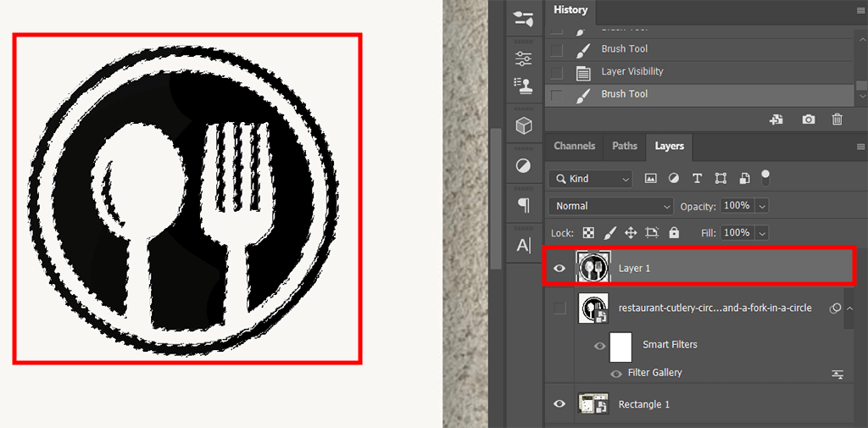This screenshot has width=868, height=428.
Task: Open the Opacity slider dropdown arrow
Action: pyautogui.click(x=762, y=206)
